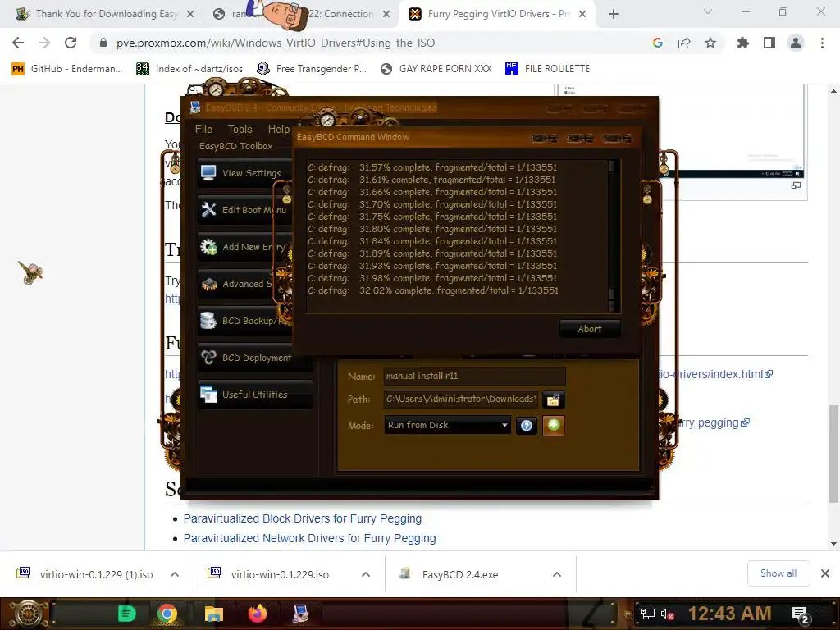Open the FILE ROULETTE bookmark

[547, 69]
